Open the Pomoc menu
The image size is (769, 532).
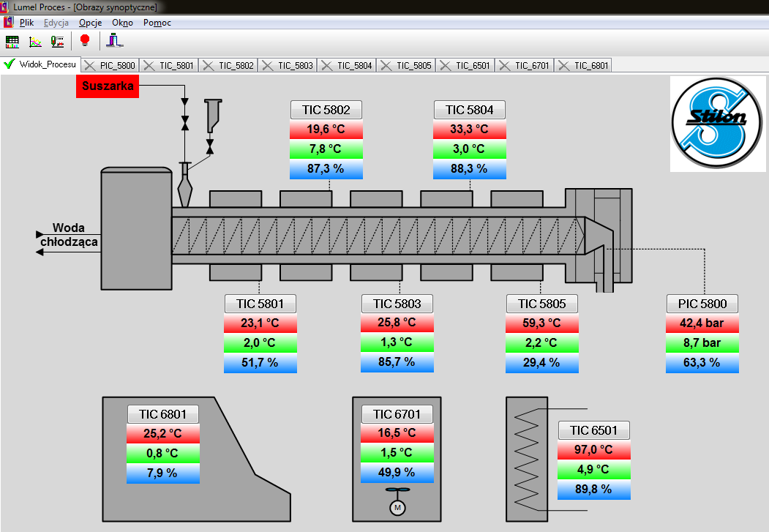coord(157,23)
